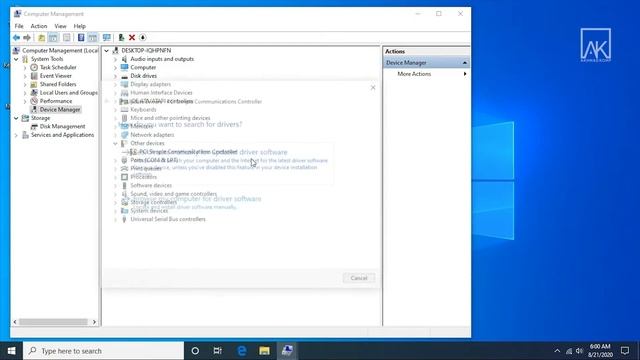Show hidden icons in the system tray
Viewport: 640px width, 360px height.
click(557, 351)
